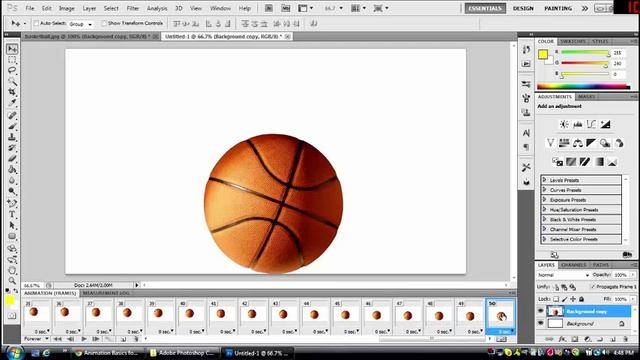Toggle lock transparent pixels

[x=556, y=299]
